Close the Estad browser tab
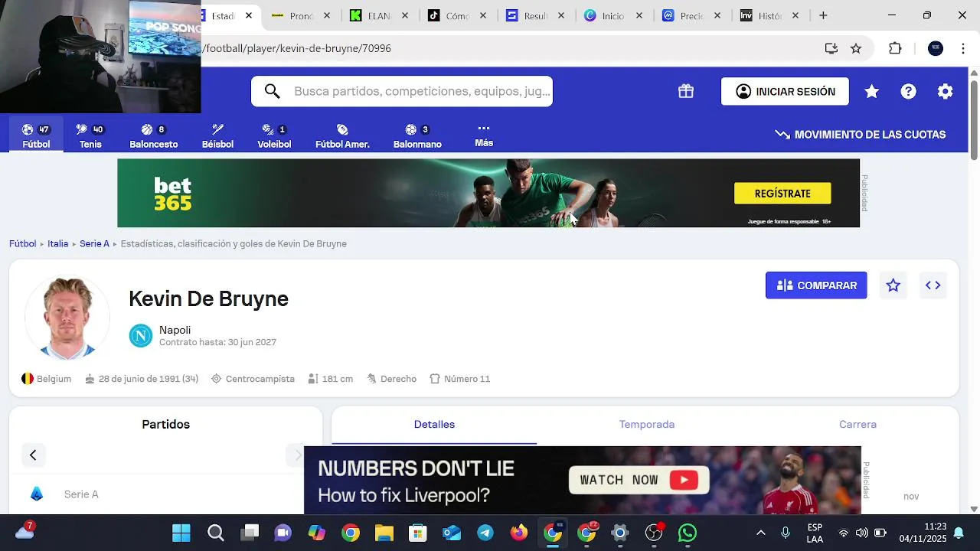The height and width of the screenshot is (551, 980). click(x=249, y=15)
